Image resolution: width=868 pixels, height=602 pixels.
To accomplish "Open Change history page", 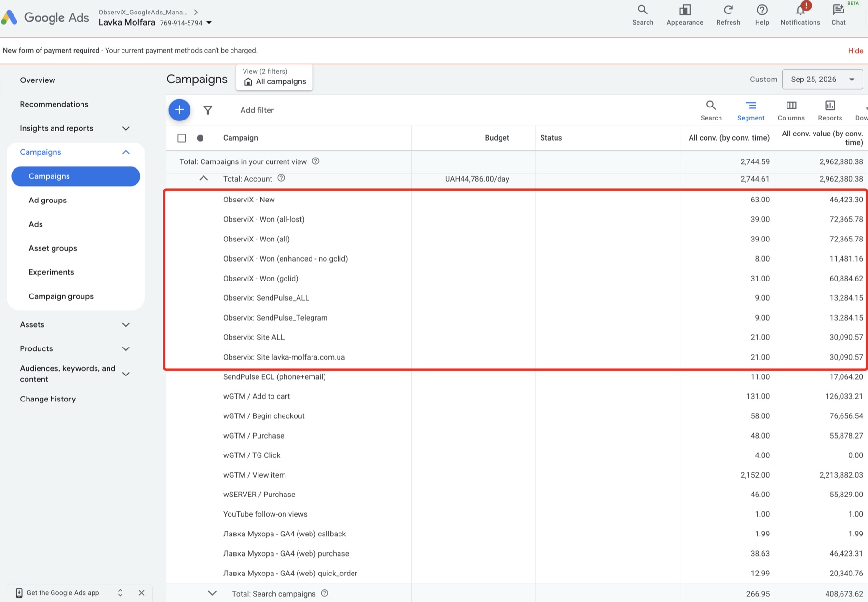I will click(x=48, y=399).
